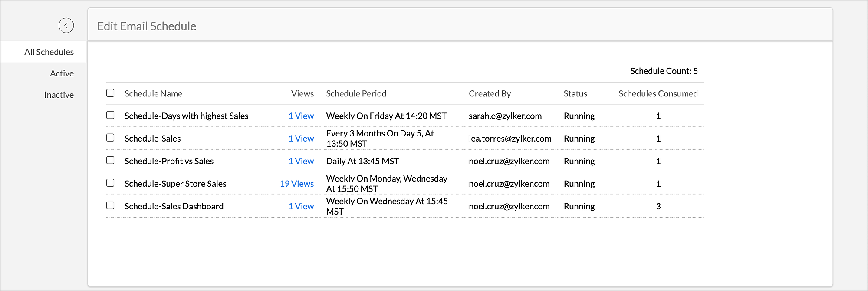Click the Schedule-Sales Dashboard schedule name
868x291 pixels.
(174, 206)
